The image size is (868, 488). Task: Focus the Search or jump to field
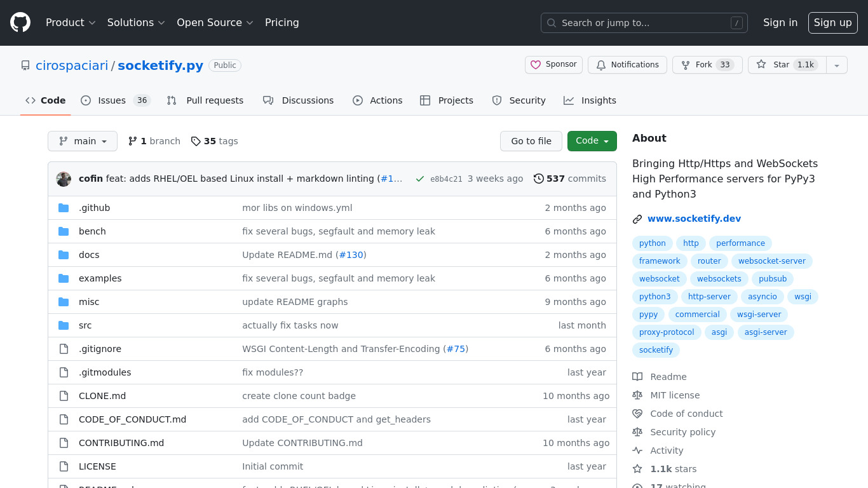point(644,23)
